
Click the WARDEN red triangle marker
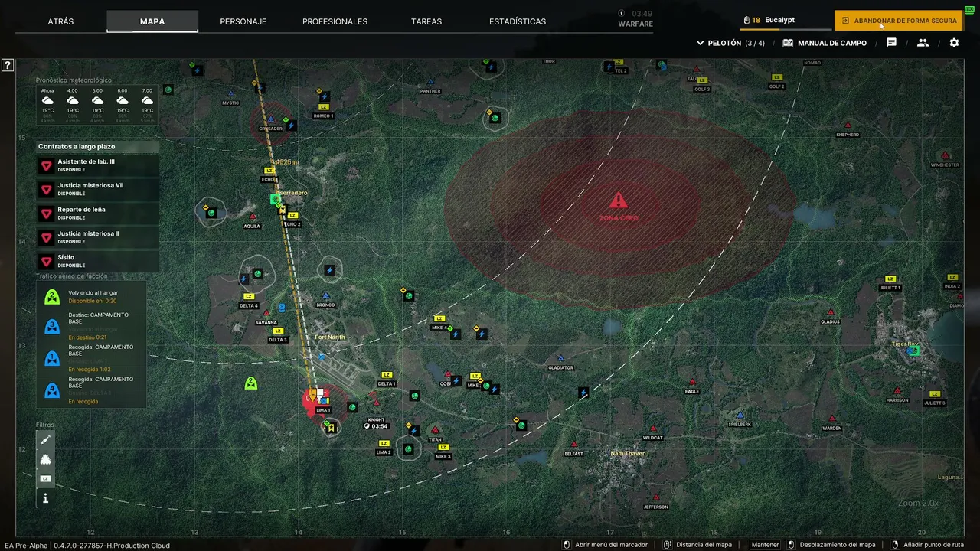pyautogui.click(x=831, y=419)
